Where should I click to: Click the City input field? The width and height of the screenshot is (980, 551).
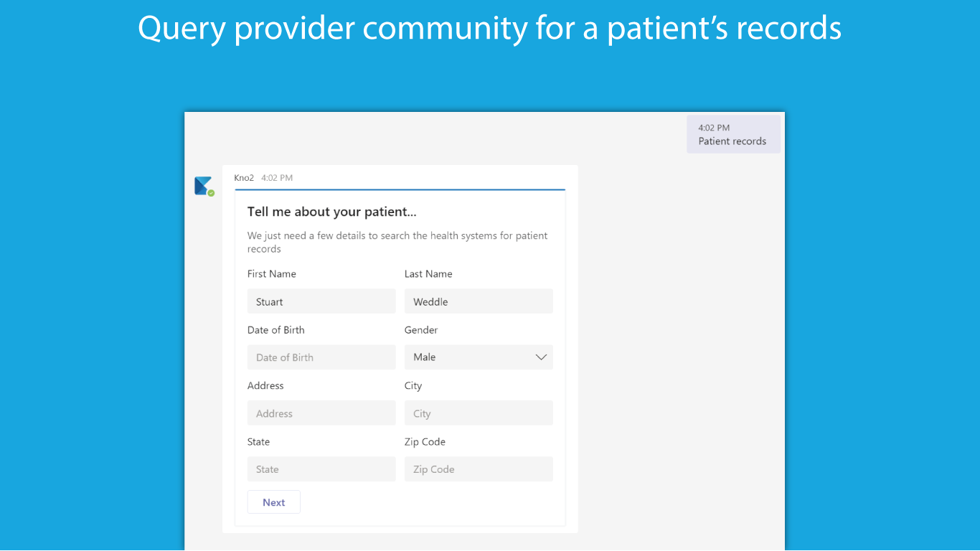[479, 413]
